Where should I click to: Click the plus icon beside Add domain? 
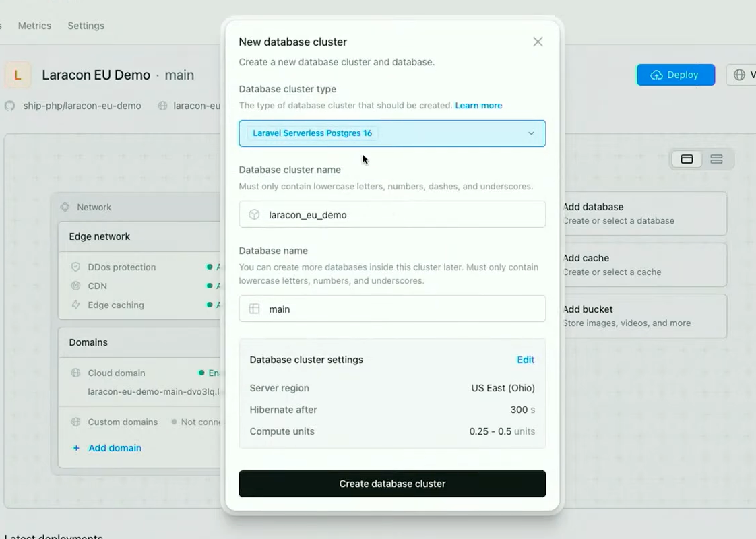pos(75,448)
